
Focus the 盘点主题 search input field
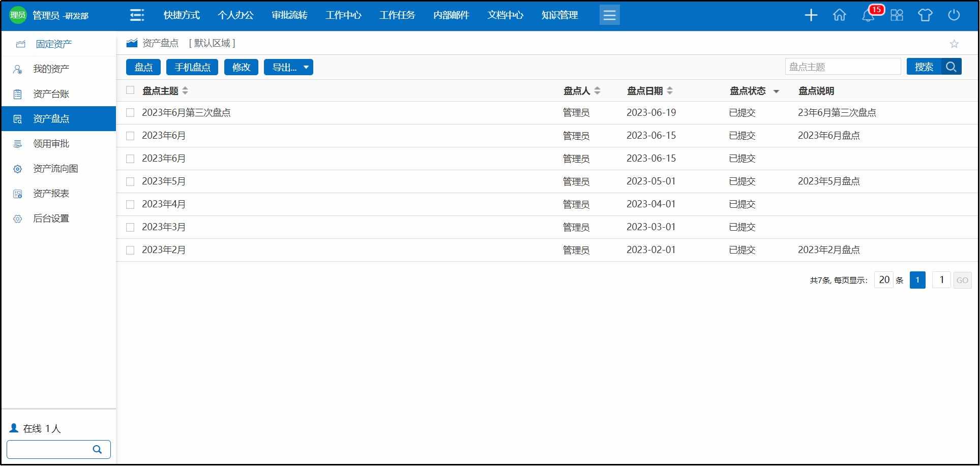coord(843,67)
